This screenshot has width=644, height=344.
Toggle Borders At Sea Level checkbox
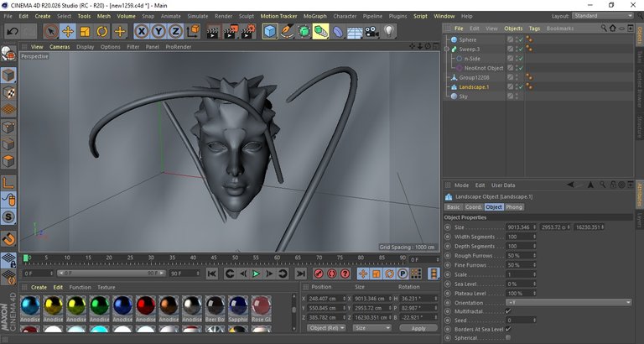508,329
